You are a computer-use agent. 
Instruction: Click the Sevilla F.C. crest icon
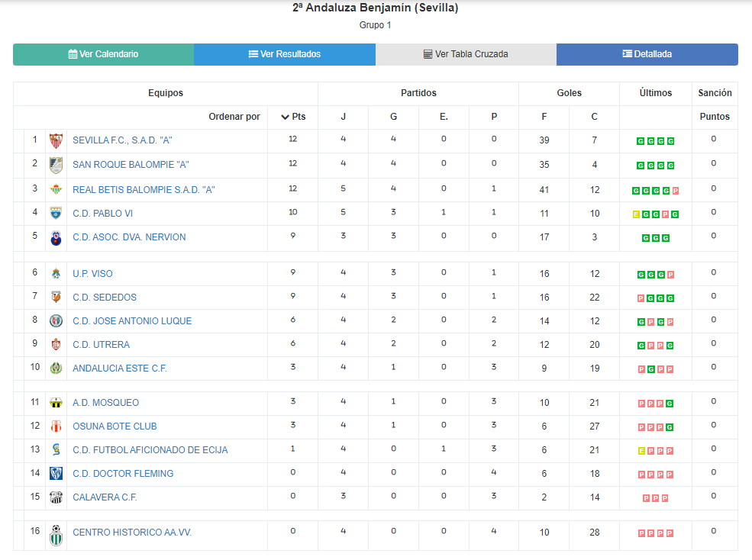[56, 141]
